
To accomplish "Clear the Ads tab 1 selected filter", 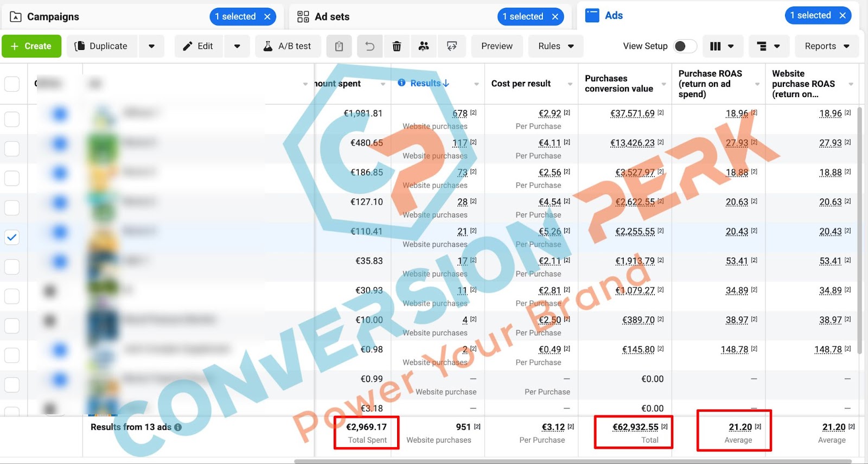I will tap(843, 15).
